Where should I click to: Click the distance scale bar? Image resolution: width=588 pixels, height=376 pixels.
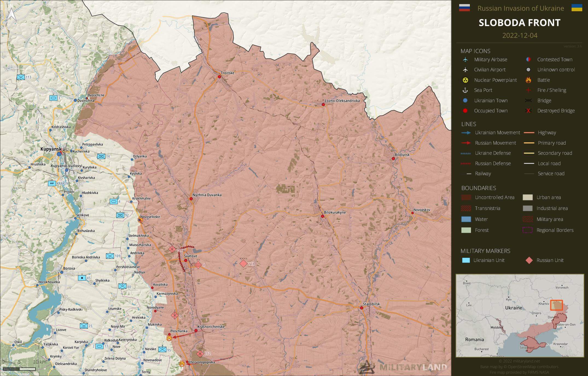(19, 369)
